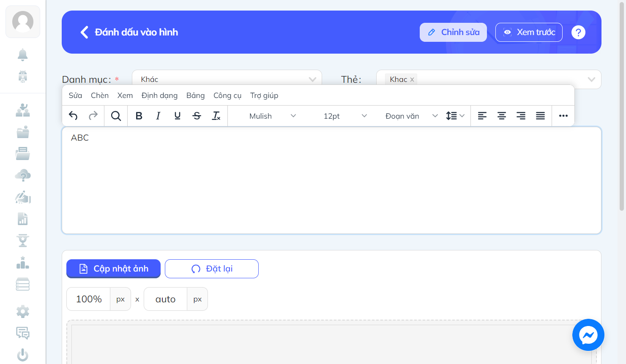Open the settings gear in sidebar
This screenshot has height=364, width=626.
23,312
